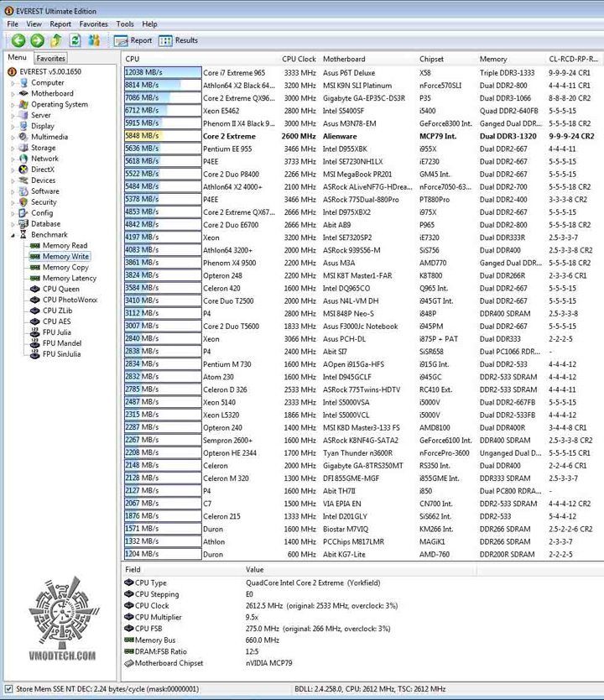The height and width of the screenshot is (700, 604).
Task: Sort by Memory column header
Action: [x=493, y=59]
